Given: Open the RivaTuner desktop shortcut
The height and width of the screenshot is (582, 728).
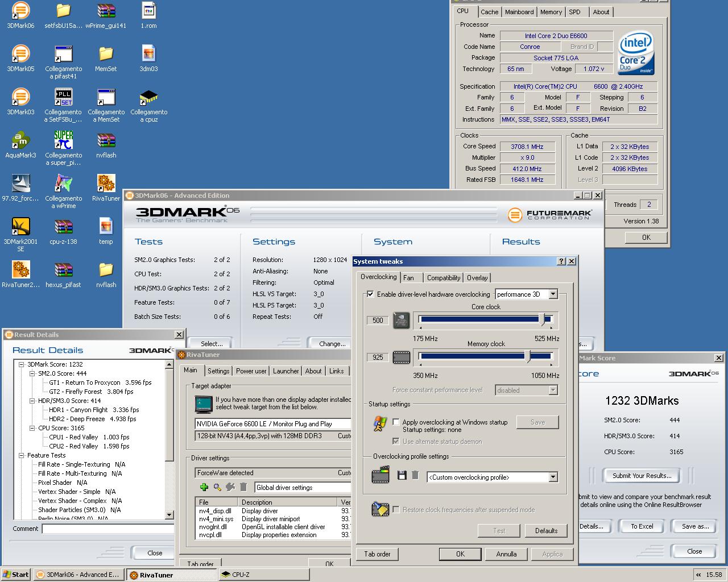Looking at the screenshot, I should pyautogui.click(x=106, y=188).
